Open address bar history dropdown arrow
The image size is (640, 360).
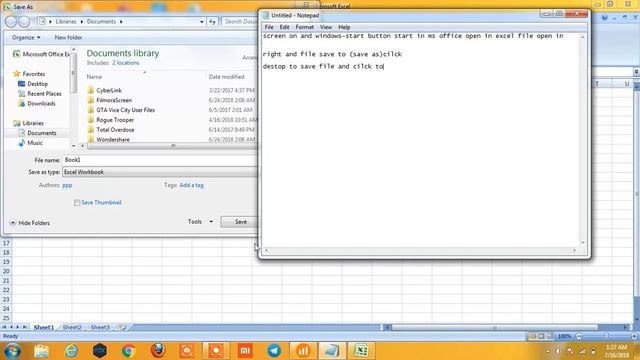point(202,22)
